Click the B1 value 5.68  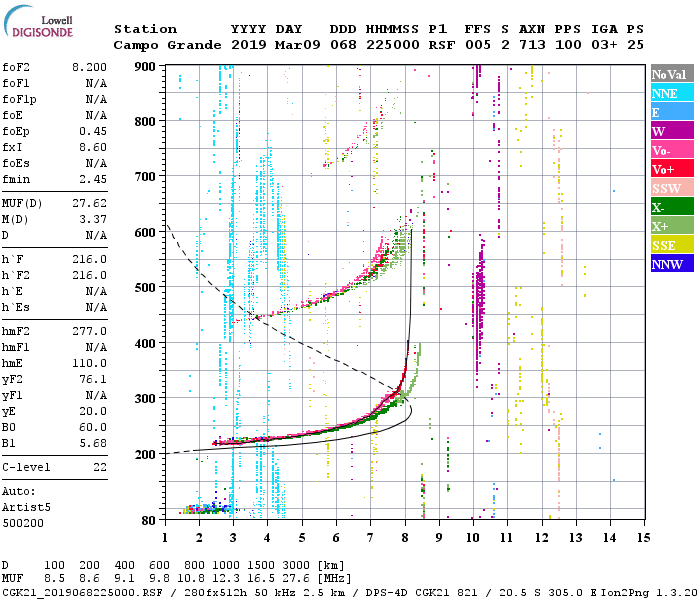coord(93,443)
